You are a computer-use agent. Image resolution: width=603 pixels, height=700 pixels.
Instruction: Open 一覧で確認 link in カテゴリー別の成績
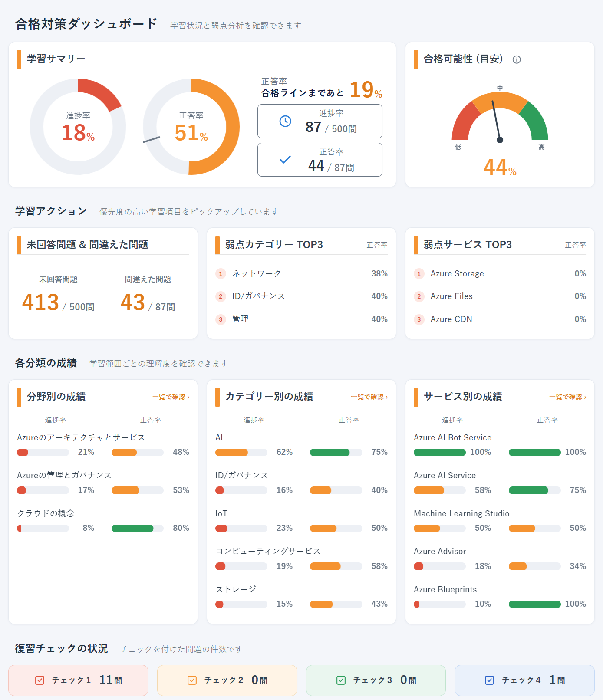tap(369, 397)
